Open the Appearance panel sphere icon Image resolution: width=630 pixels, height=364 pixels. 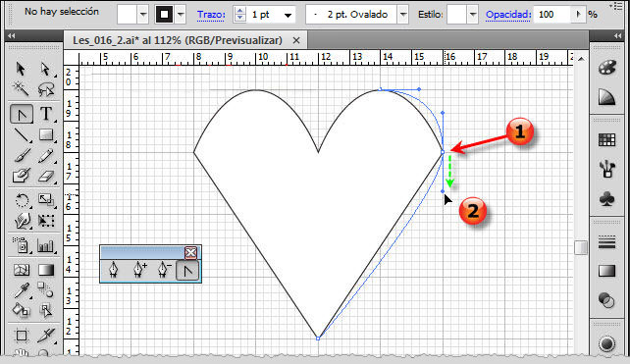[x=606, y=343]
